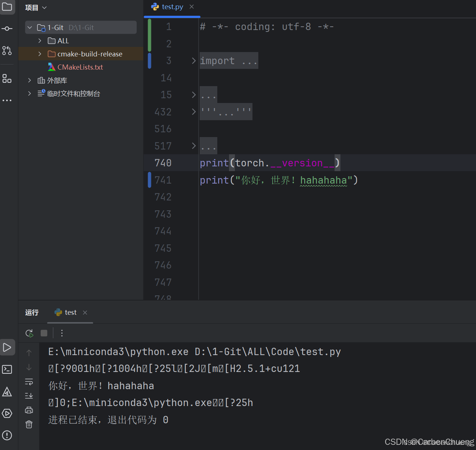476x450 pixels.
Task: Open the Terminal tool window icon
Action: tap(7, 369)
